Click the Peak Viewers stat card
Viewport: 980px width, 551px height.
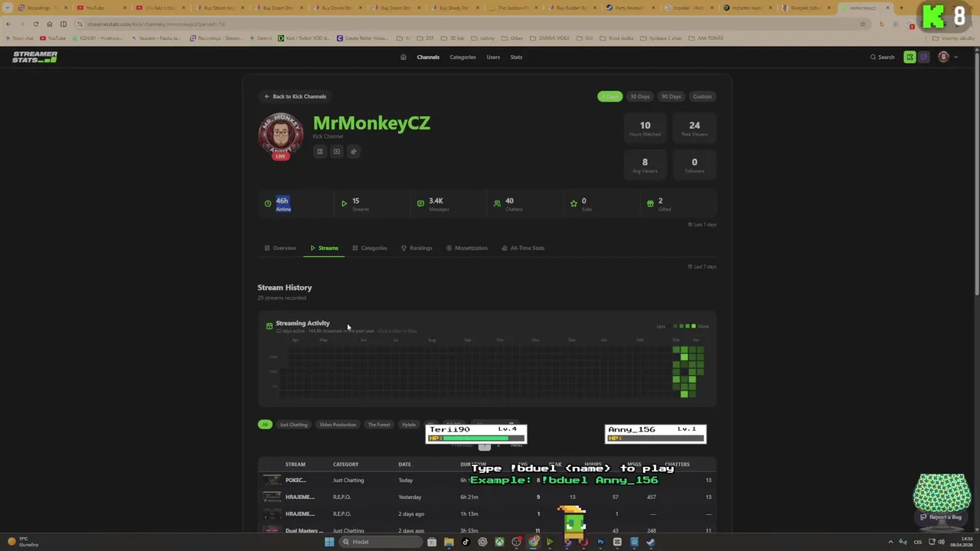coord(694,128)
